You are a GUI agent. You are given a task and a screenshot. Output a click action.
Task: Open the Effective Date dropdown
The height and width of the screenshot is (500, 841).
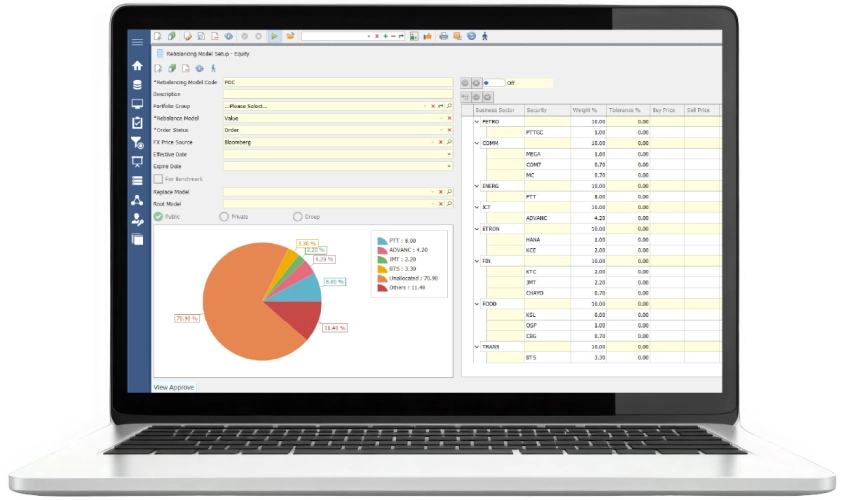[449, 154]
